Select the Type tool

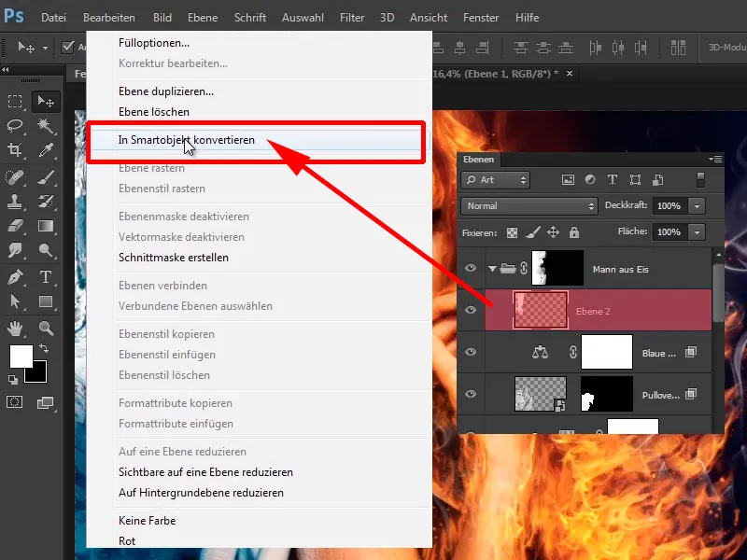pos(46,276)
